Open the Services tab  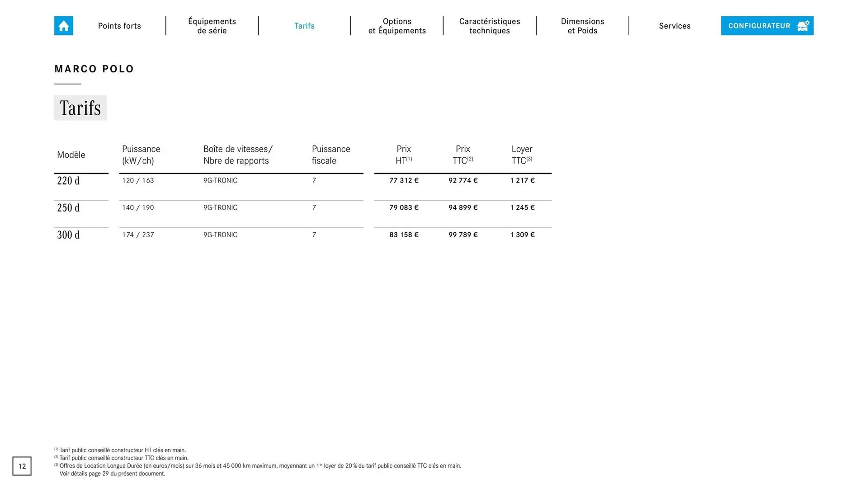click(x=675, y=26)
